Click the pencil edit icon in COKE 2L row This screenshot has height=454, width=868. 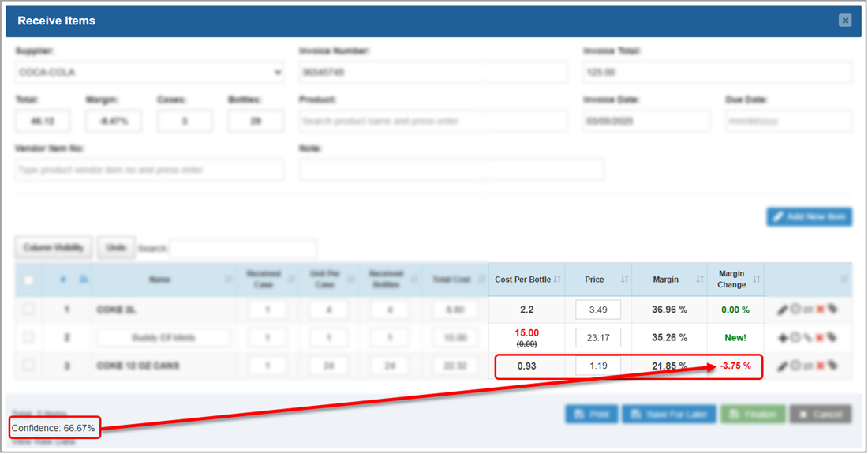pyautogui.click(x=782, y=310)
